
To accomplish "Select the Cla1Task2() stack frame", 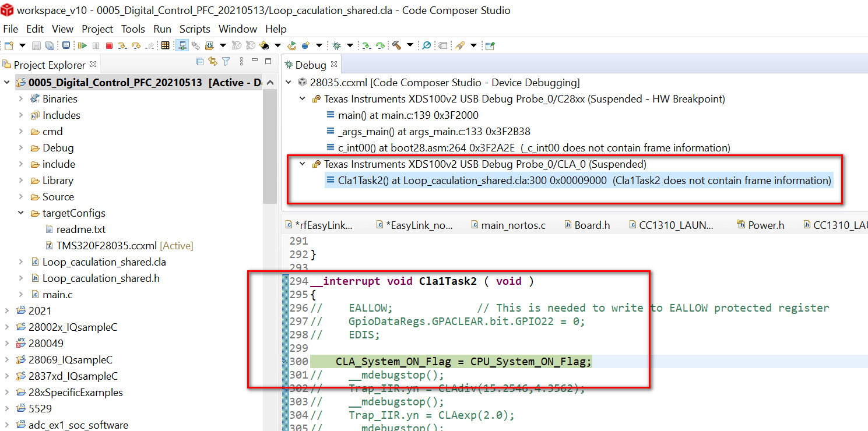I will [578, 181].
